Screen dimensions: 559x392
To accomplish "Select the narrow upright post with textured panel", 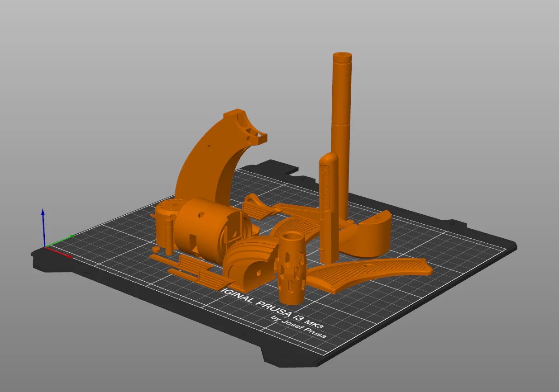I will coord(329,208).
